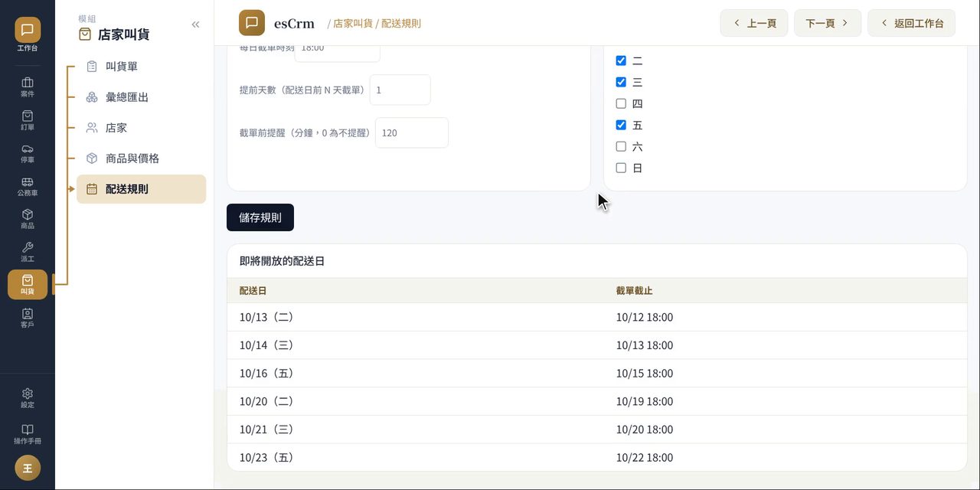Open 商品 products module
Image resolution: width=980 pixels, height=490 pixels.
[28, 219]
